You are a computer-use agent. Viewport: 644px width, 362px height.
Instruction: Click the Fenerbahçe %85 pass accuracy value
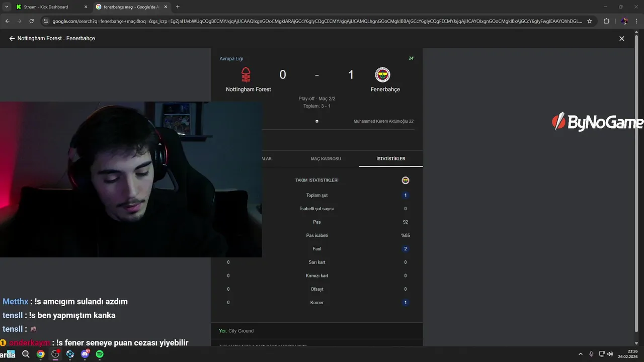point(406,236)
